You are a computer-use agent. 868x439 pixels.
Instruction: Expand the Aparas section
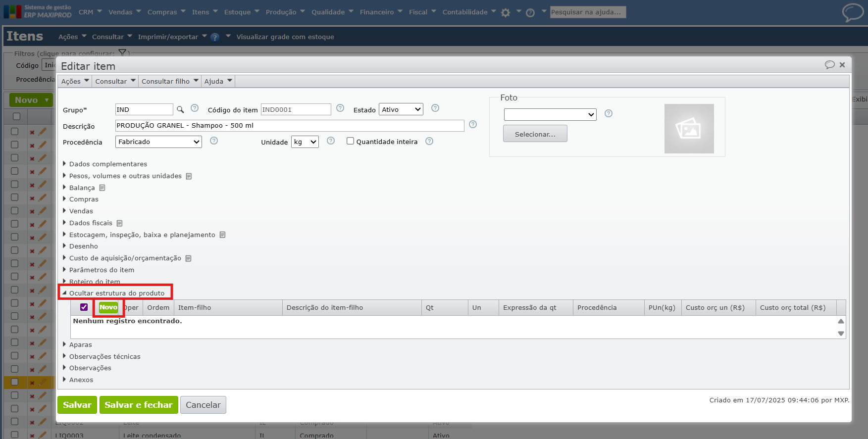77,344
